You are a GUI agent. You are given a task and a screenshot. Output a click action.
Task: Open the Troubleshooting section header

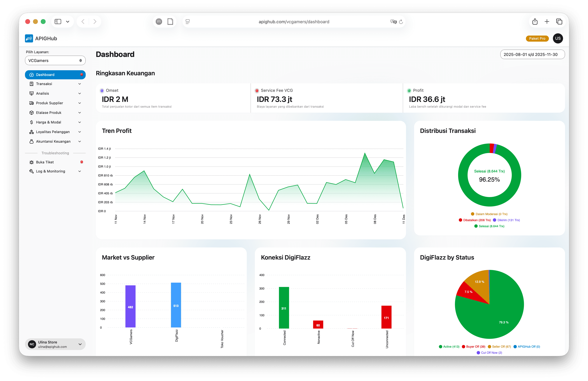coord(55,153)
